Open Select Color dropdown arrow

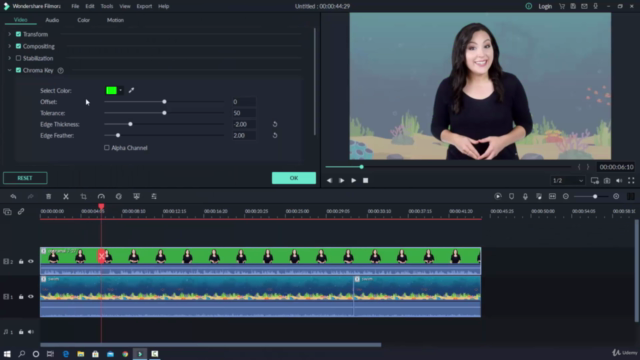click(120, 90)
